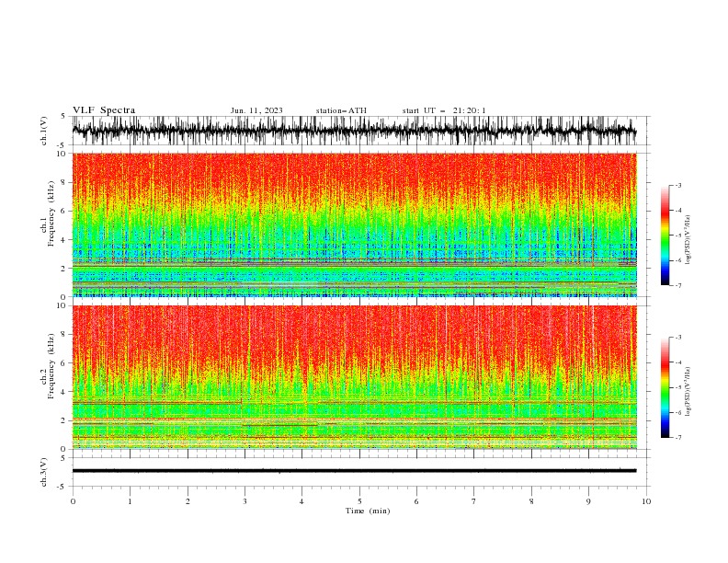Click the ch.2 spectrogram plot
This screenshot has height=563, width=728.
click(355, 377)
